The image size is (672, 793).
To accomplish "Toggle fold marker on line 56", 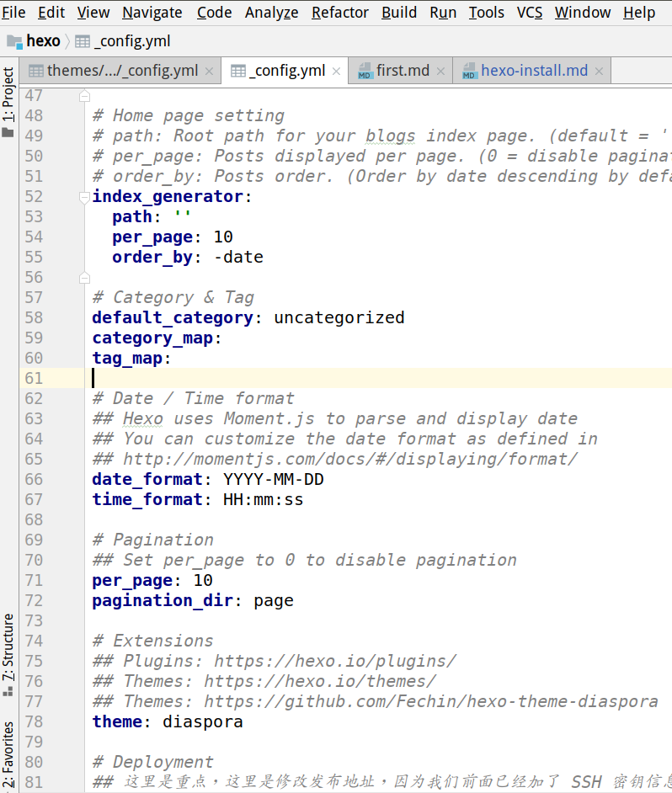I will coord(84,277).
